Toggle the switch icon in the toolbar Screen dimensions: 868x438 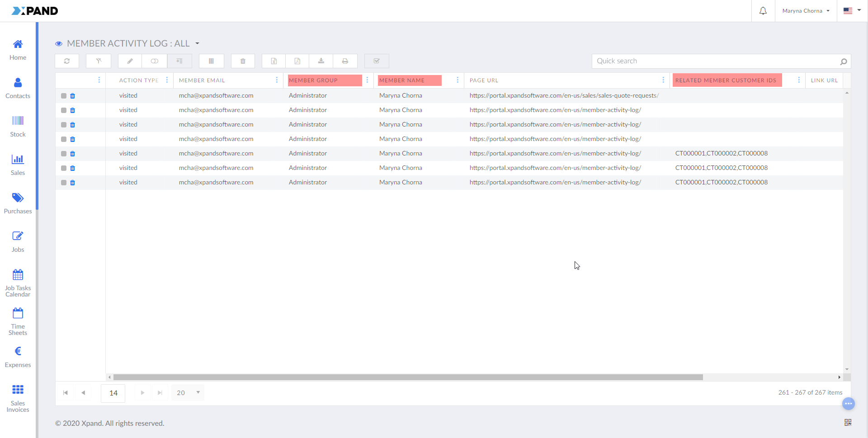[x=155, y=61]
